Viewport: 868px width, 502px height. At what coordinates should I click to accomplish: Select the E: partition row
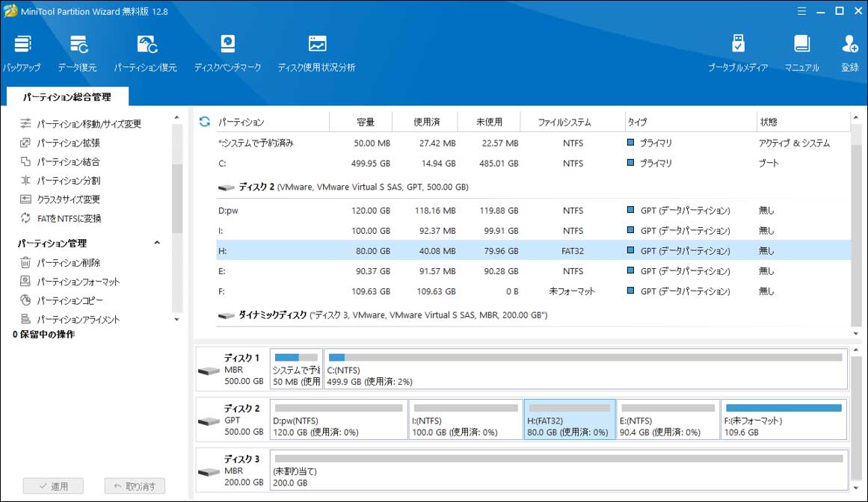pyautogui.click(x=533, y=271)
